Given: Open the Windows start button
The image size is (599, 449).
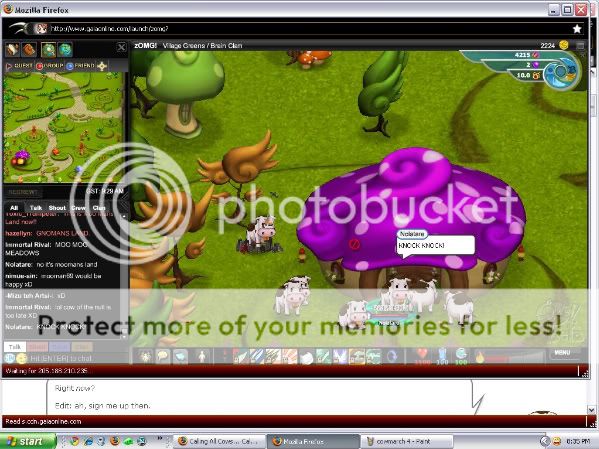Looking at the screenshot, I should click(27, 441).
